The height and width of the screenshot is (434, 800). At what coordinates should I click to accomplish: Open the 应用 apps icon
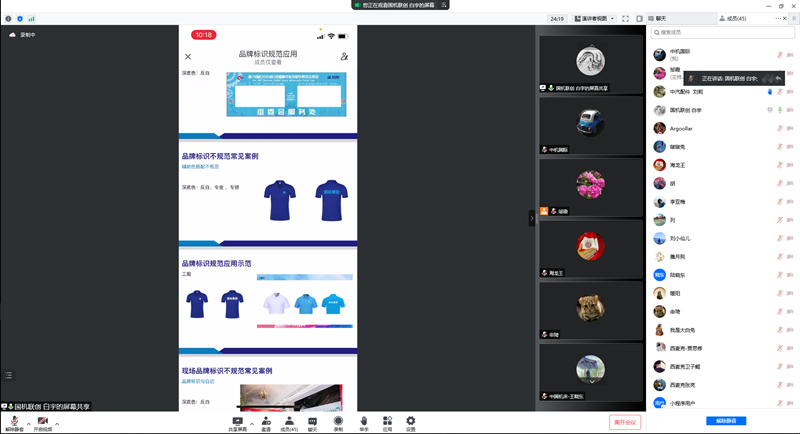point(387,421)
